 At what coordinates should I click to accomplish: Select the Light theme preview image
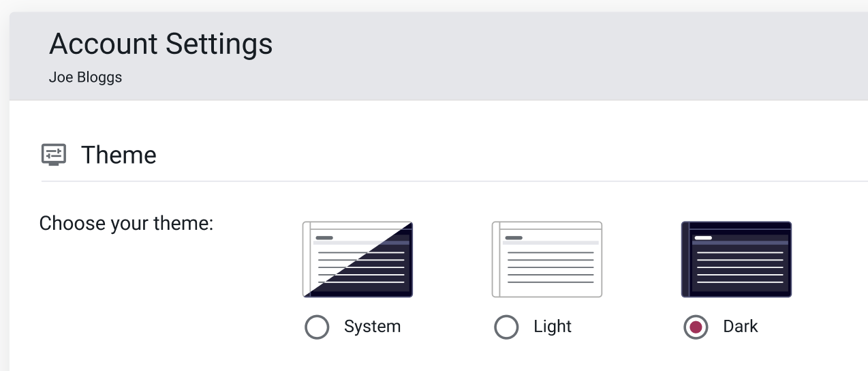click(x=547, y=259)
